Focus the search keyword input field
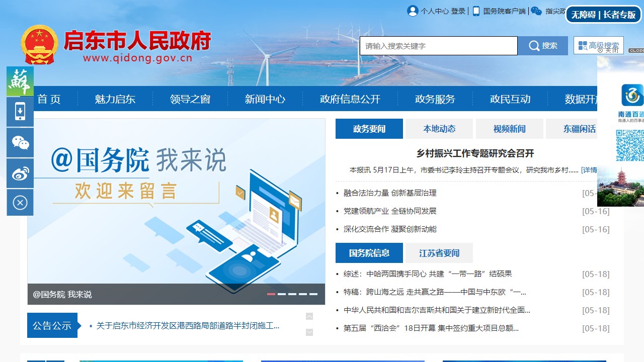Image resolution: width=644 pixels, height=362 pixels. click(x=439, y=46)
